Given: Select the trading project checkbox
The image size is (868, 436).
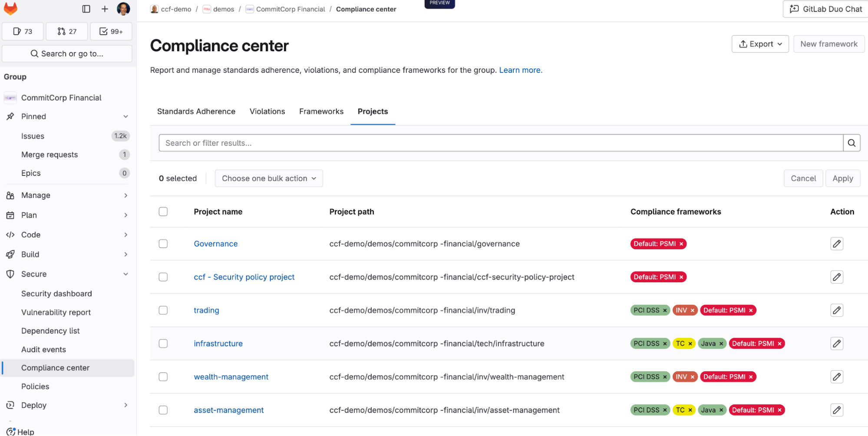Looking at the screenshot, I should 163,310.
